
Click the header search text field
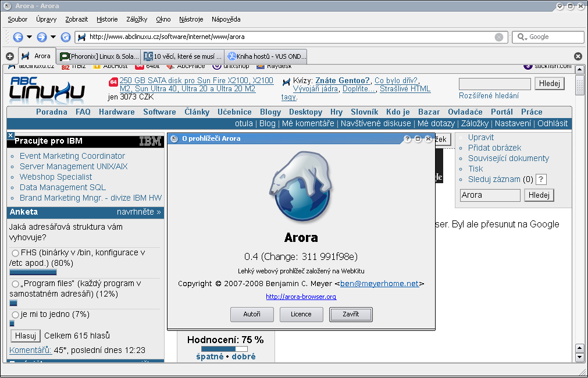pos(494,84)
